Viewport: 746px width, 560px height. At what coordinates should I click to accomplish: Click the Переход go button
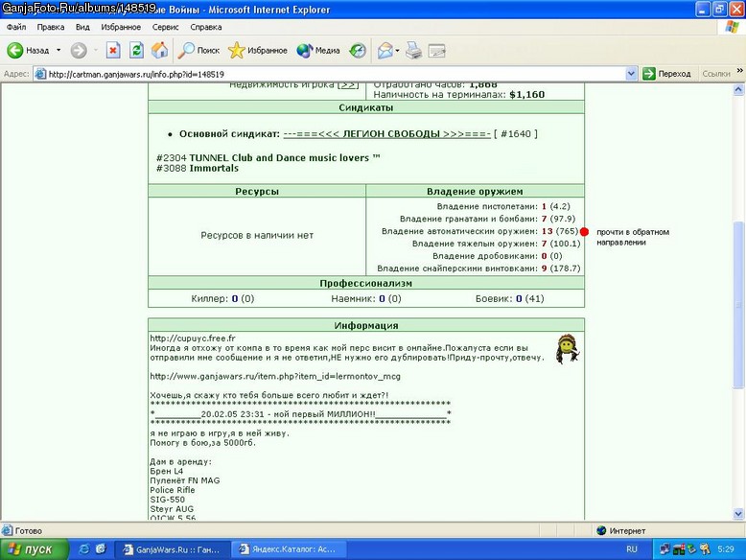666,74
